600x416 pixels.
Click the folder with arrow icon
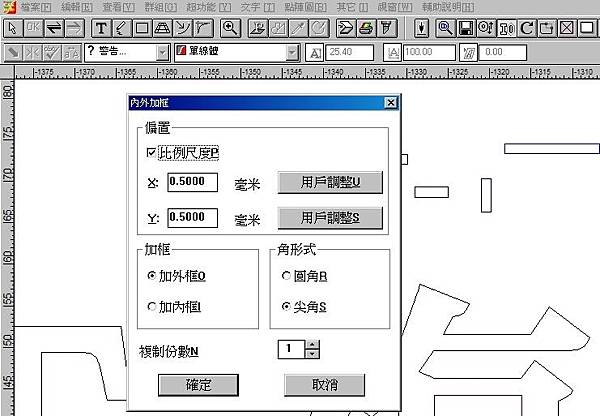click(x=547, y=28)
